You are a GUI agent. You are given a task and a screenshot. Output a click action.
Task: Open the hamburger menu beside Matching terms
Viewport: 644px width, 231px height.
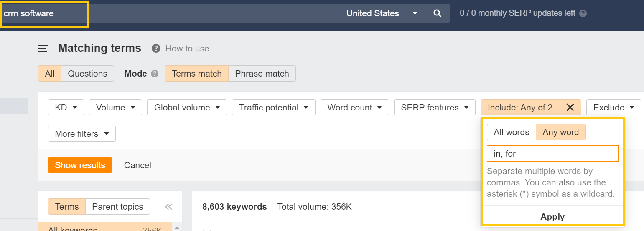(43, 49)
